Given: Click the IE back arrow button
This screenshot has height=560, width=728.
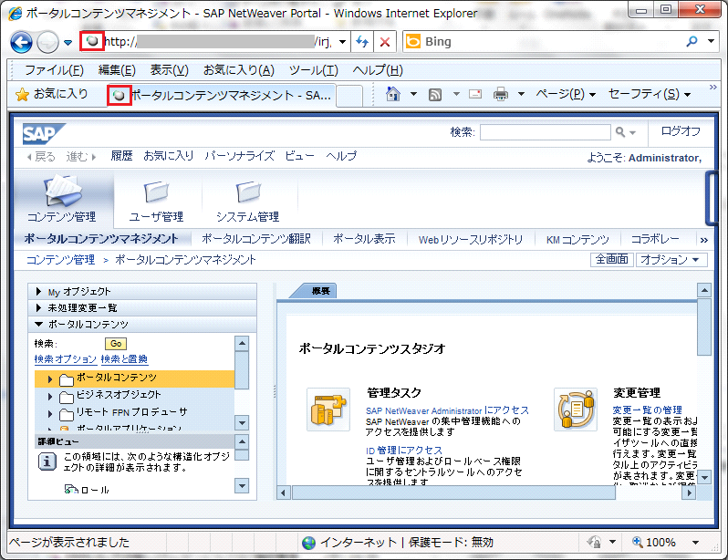Looking at the screenshot, I should pyautogui.click(x=21, y=42).
